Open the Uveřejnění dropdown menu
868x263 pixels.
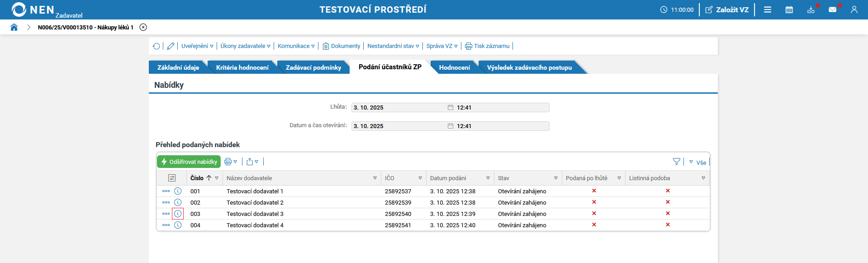pyautogui.click(x=197, y=46)
